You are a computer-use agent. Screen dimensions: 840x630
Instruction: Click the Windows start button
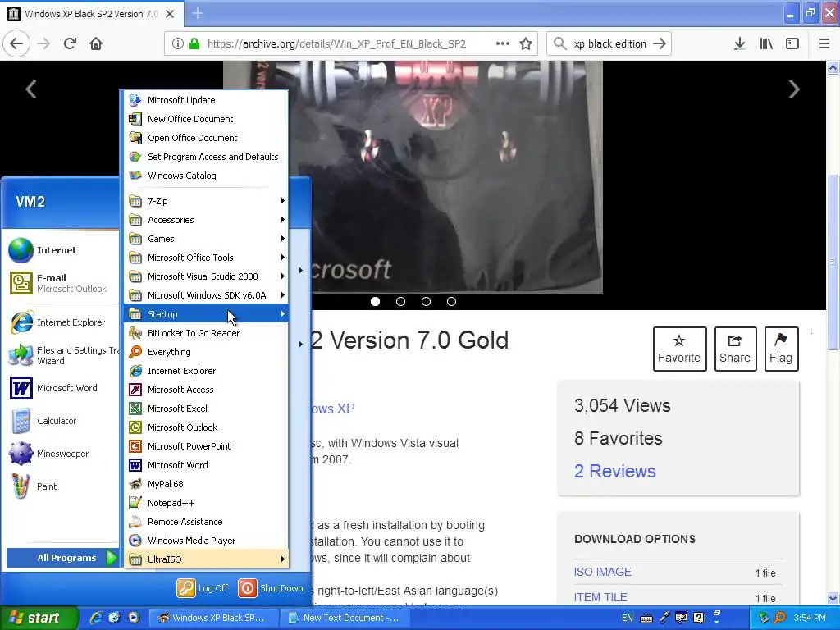(39, 618)
